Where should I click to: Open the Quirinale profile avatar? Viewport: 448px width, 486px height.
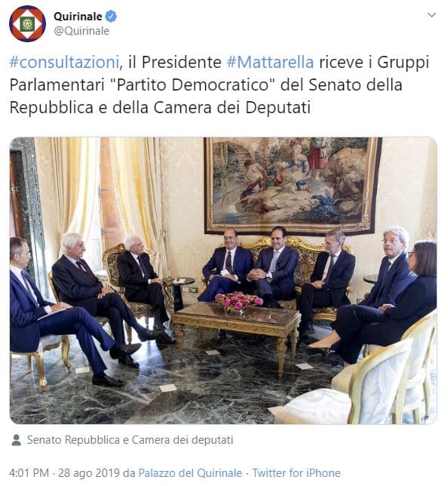(x=28, y=23)
